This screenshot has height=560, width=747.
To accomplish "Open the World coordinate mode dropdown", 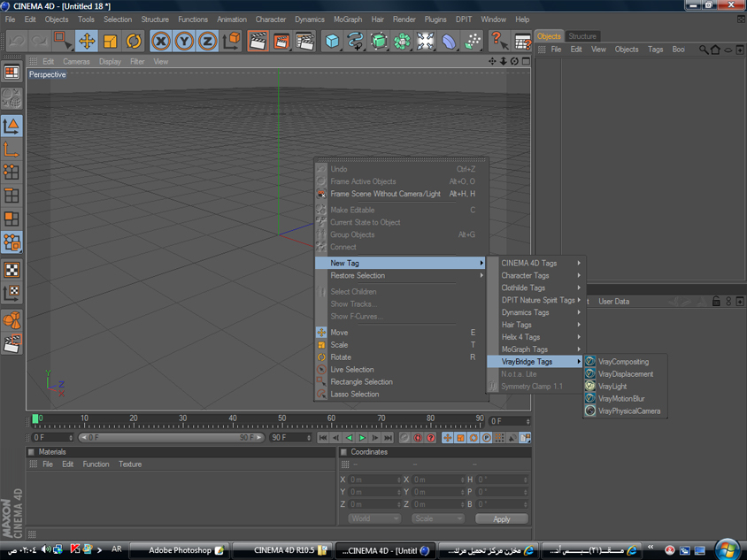I will coord(374,518).
